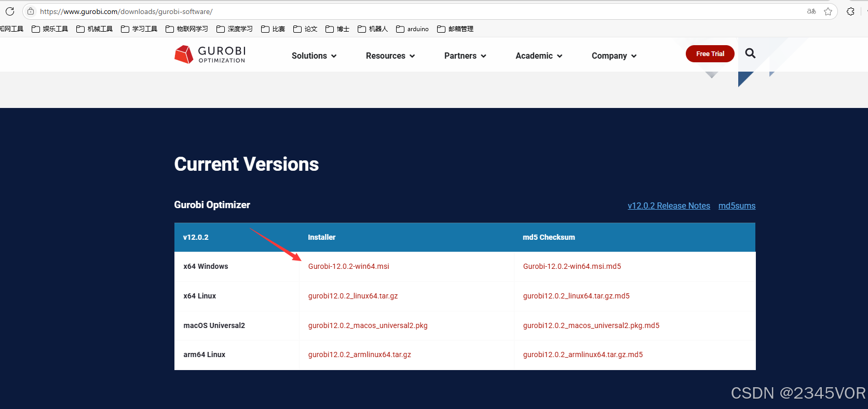Click the md5 Checksum column header

(x=549, y=237)
